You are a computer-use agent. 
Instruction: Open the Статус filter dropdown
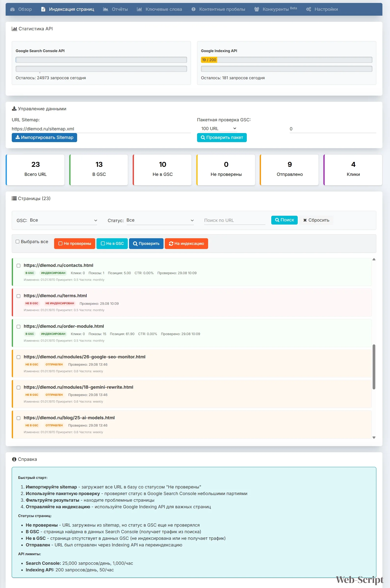click(x=160, y=220)
